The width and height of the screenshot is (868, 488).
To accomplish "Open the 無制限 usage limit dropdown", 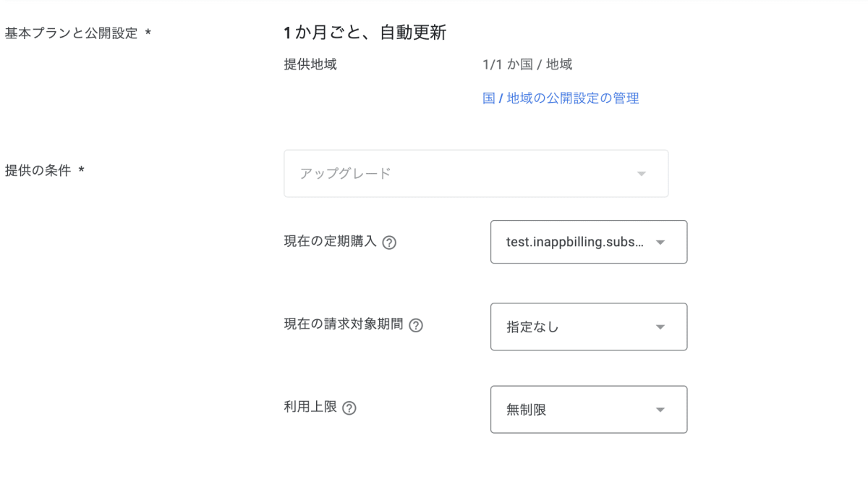I will pyautogui.click(x=589, y=409).
